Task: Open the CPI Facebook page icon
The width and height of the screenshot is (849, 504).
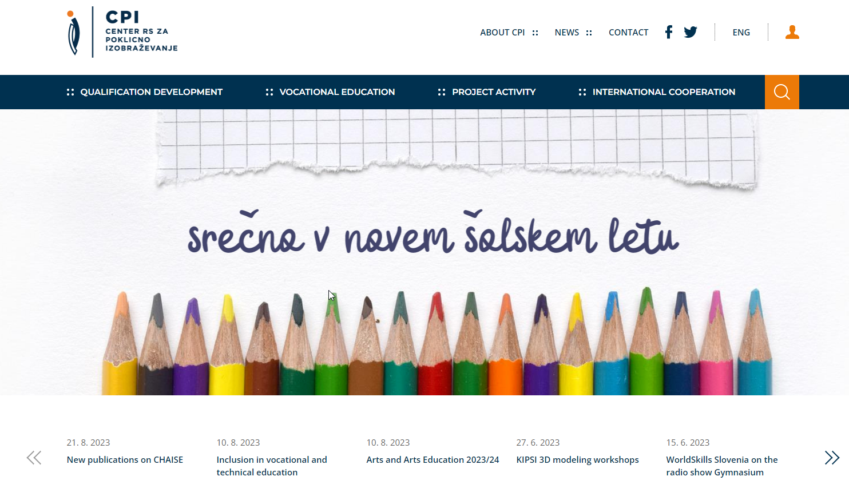Action: (x=668, y=32)
